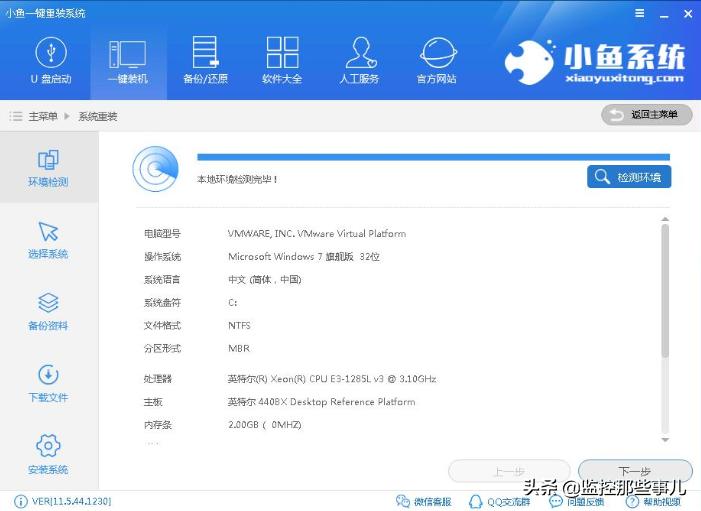Click the version info icon VER[11.5.44.1230]

[21, 502]
